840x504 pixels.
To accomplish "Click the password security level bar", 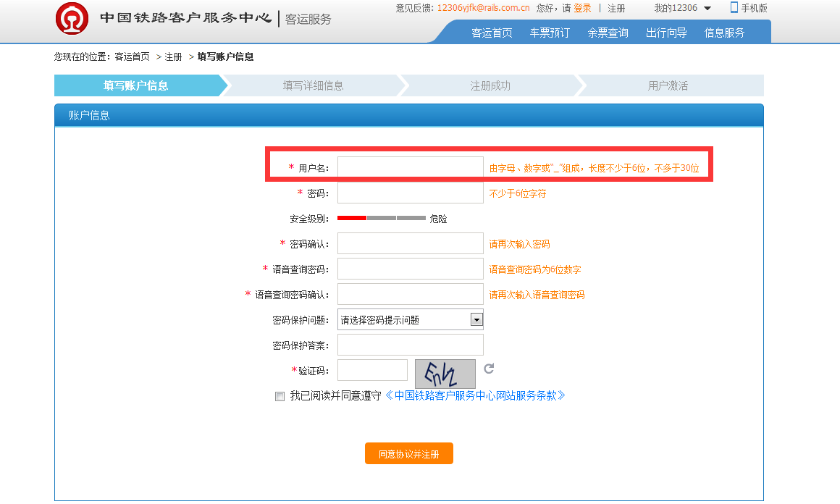I will (381, 218).
